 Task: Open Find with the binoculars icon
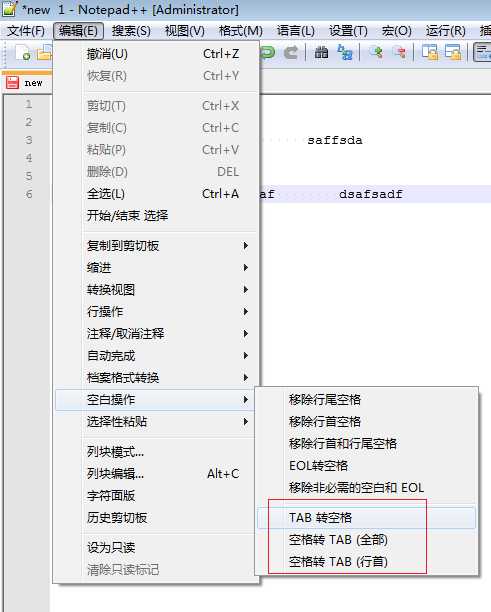tap(321, 52)
